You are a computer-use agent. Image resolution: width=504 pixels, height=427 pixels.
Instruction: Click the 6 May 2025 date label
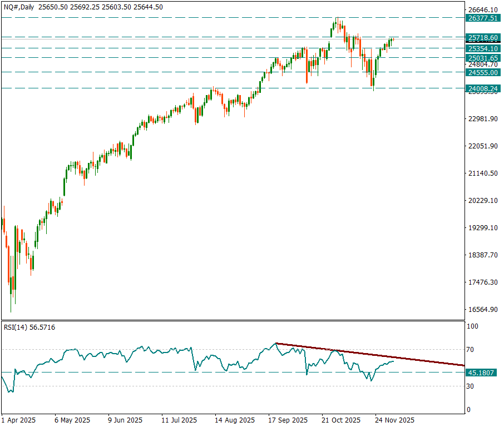tap(72, 420)
